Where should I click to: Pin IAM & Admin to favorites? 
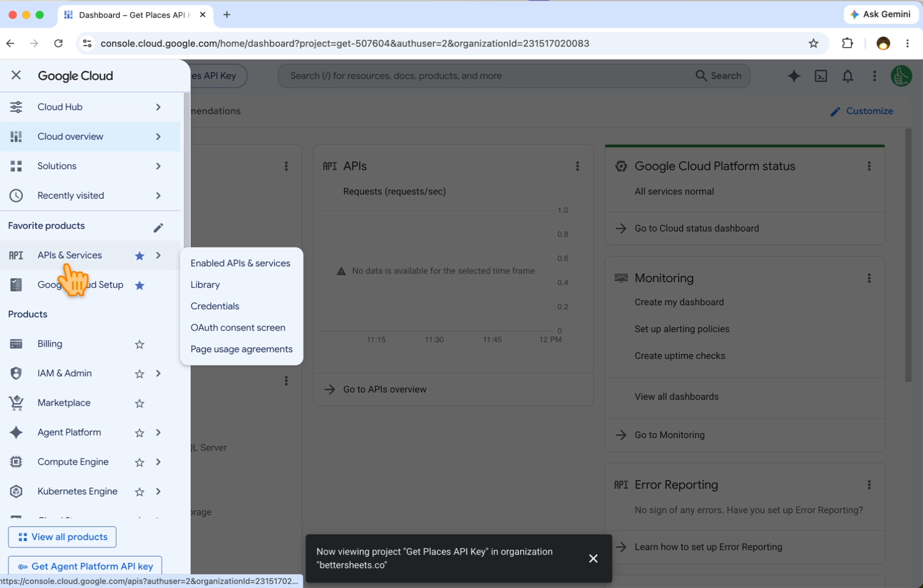tap(139, 374)
